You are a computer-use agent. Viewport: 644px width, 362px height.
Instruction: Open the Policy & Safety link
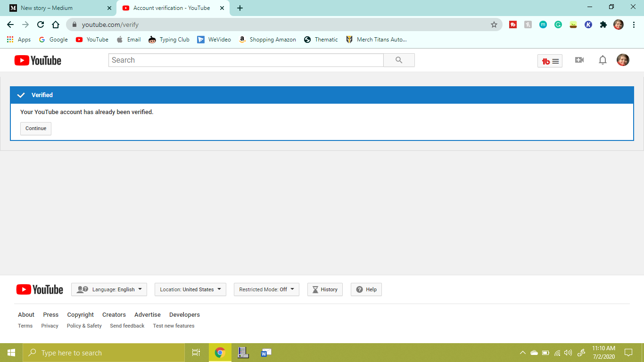pos(84,326)
